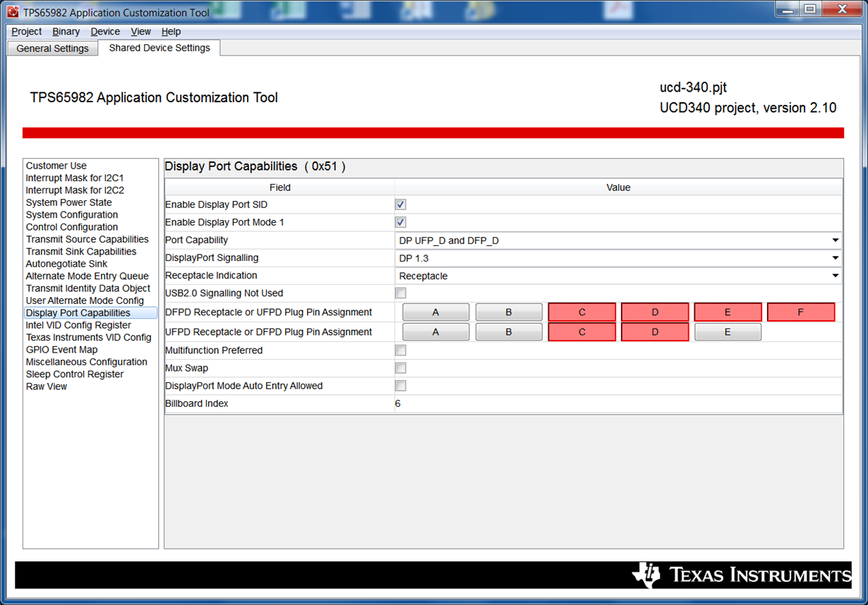Select User Alternate Mode Config entry
Viewport: 868px width, 605px height.
click(85, 300)
